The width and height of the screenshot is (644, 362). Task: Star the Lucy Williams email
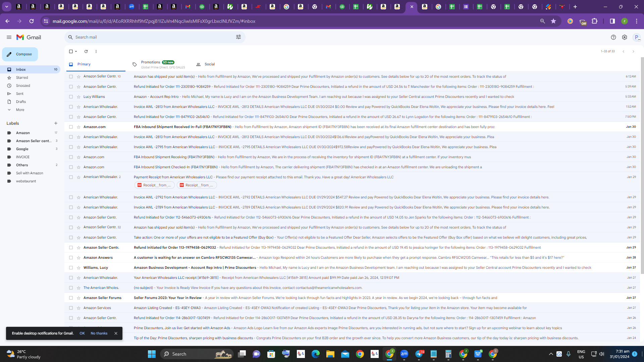(78, 97)
